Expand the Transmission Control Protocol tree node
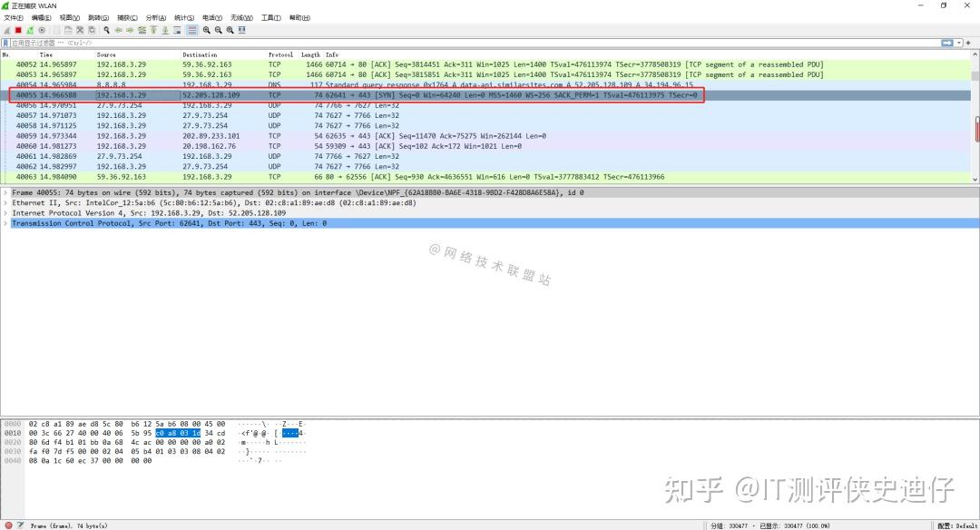 click(5, 223)
